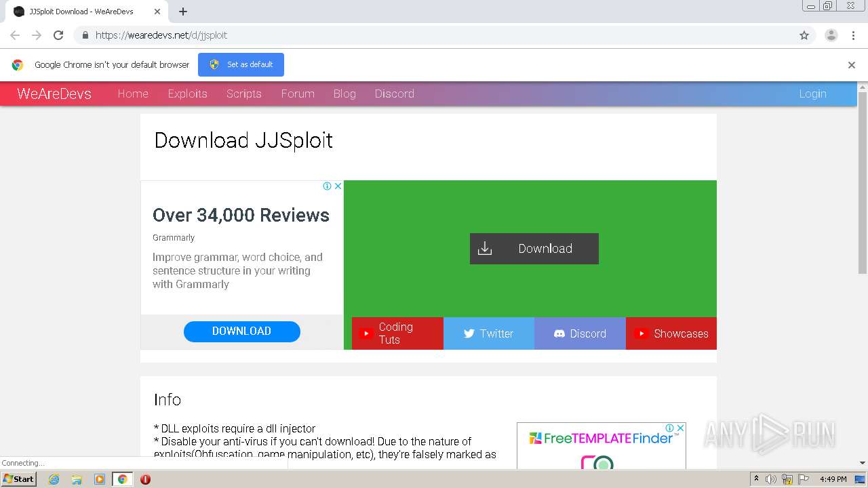Open the Forum nav item
The height and width of the screenshot is (488, 868).
point(298,94)
